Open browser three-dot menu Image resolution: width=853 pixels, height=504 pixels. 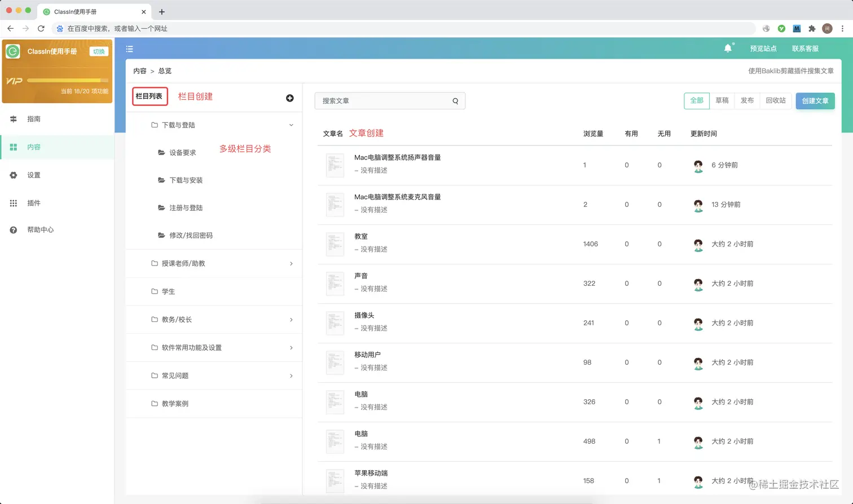click(842, 28)
